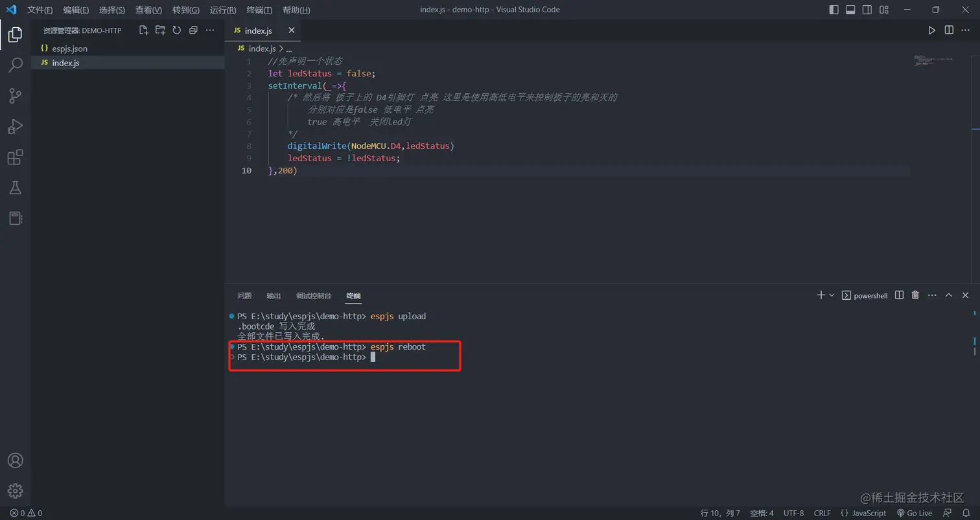The width and height of the screenshot is (980, 520).
Task: Open the 运行(R) menu
Action: click(223, 10)
